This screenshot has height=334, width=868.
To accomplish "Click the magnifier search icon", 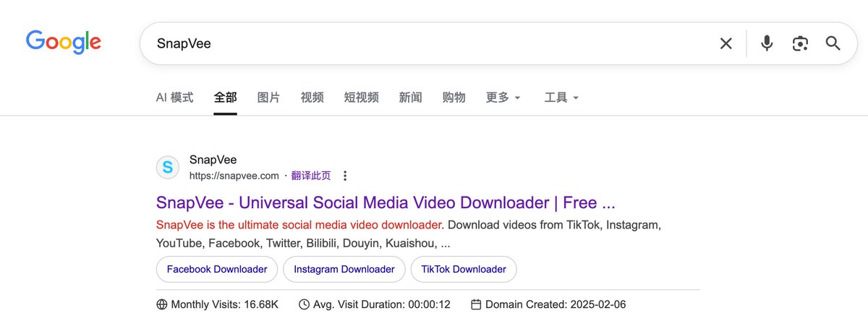I will tap(833, 43).
